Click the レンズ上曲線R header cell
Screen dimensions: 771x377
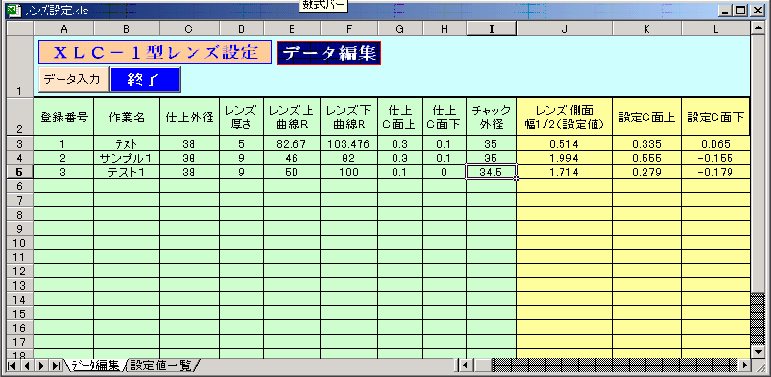tap(292, 116)
